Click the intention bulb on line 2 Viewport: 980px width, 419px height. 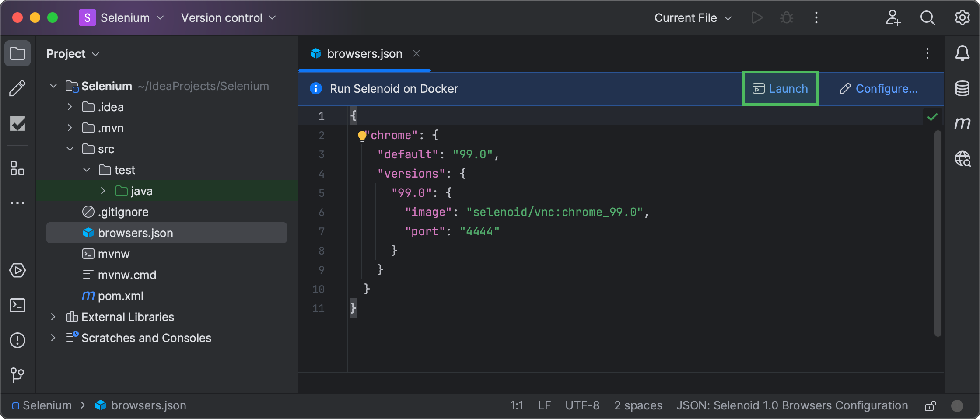(361, 135)
